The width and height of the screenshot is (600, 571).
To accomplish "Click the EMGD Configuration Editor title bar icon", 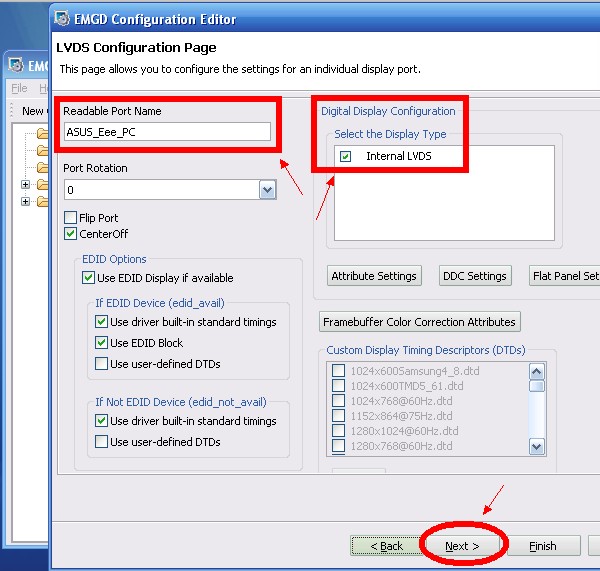I will pyautogui.click(x=65, y=18).
